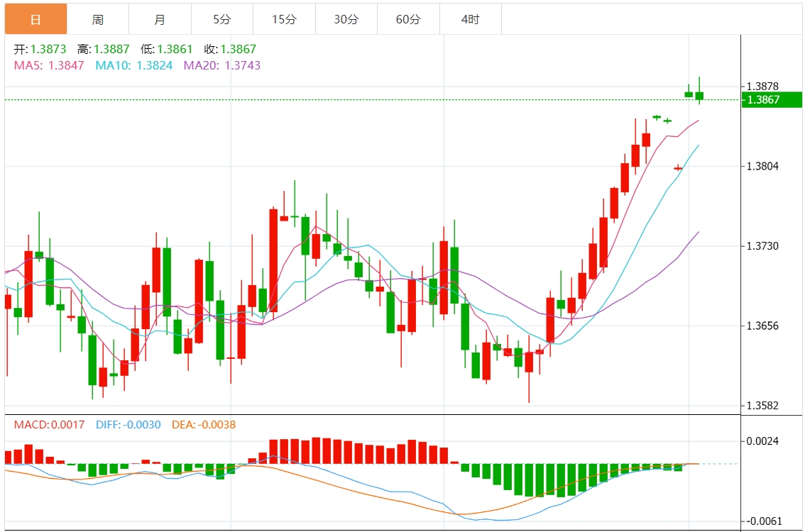Click the small red candle near 1.3804
810x532 pixels.
[x=678, y=167]
